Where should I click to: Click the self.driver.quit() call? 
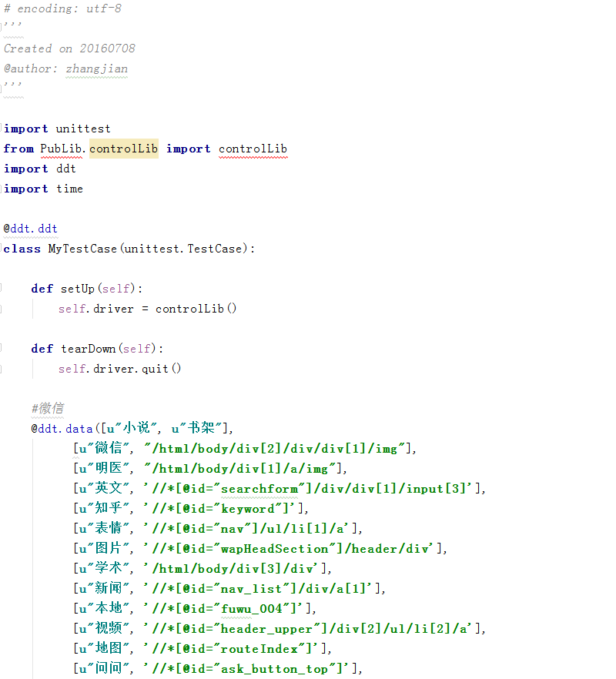pos(119,368)
